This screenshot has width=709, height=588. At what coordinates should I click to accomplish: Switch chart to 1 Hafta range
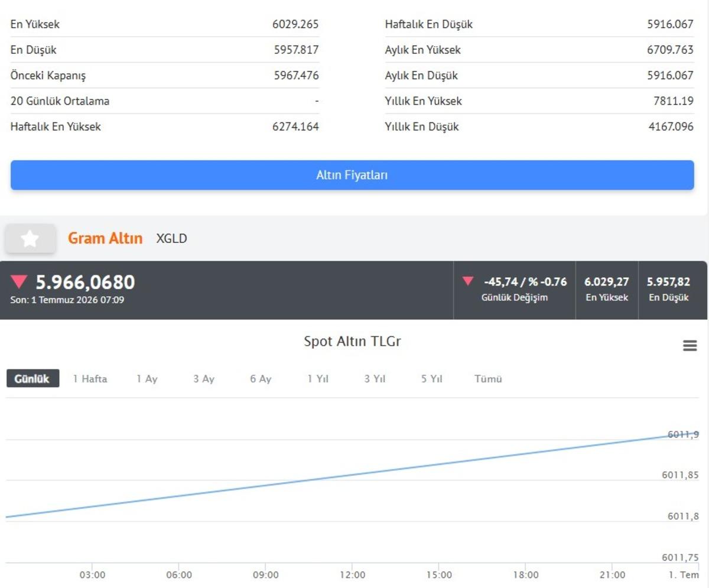tap(90, 379)
